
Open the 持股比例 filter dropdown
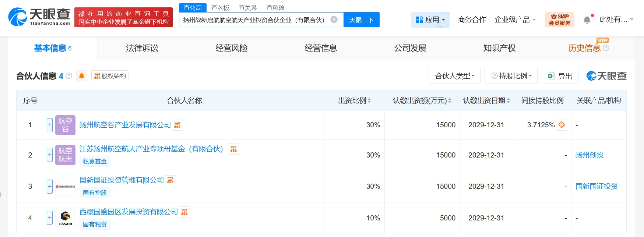coord(511,76)
